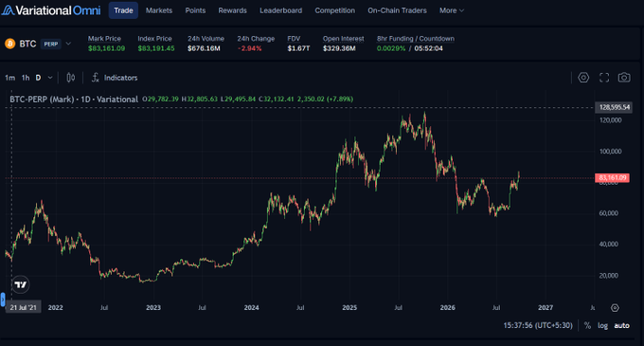The height and width of the screenshot is (346, 644).
Task: Open the Indicators menu
Action: 115,78
